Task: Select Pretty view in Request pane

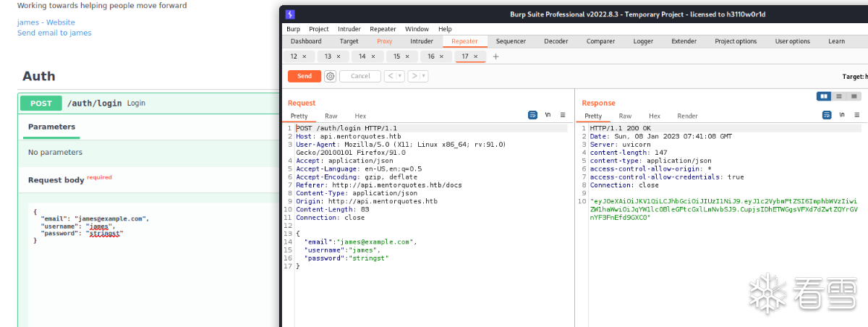Action: (299, 116)
